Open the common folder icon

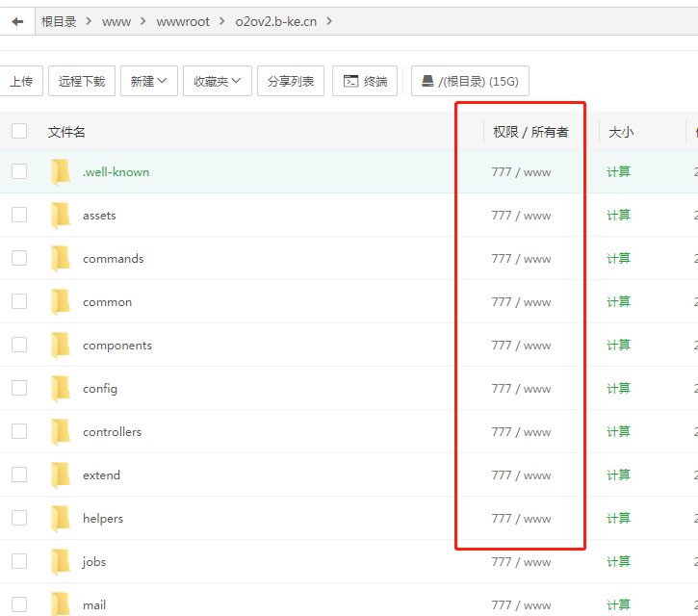61,302
